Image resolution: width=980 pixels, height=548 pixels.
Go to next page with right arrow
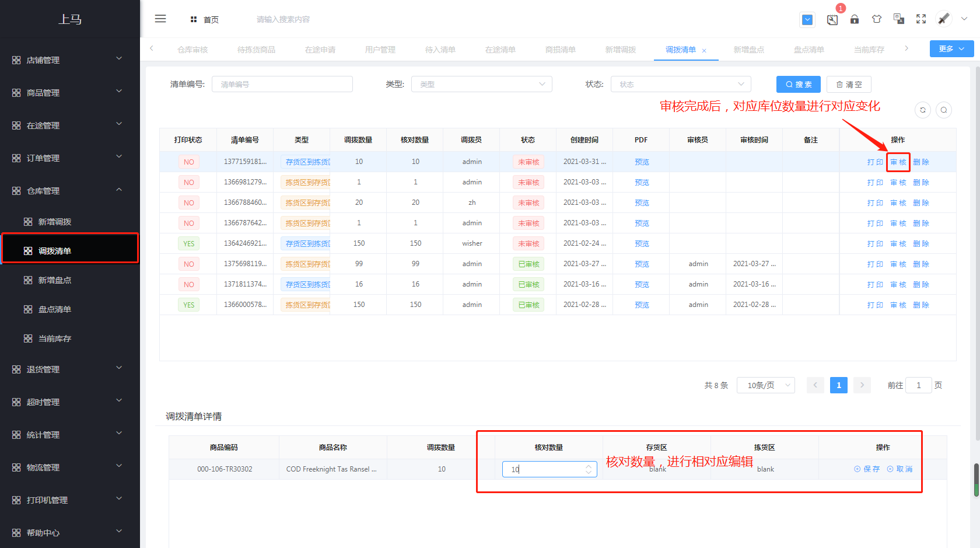pos(862,385)
